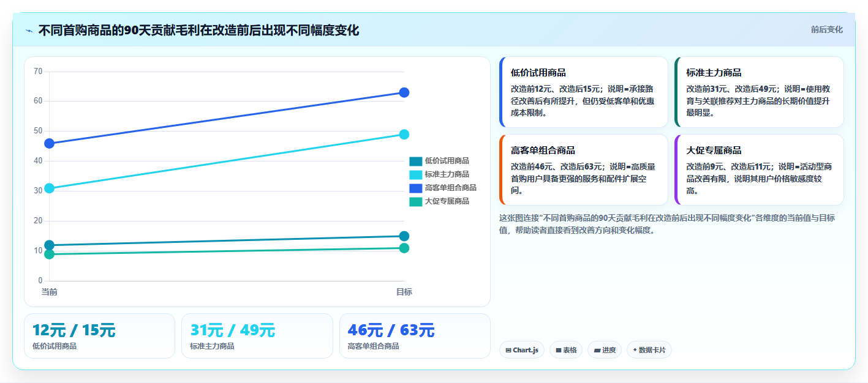Click the 标准主力商品 data point at 目标

tap(404, 134)
